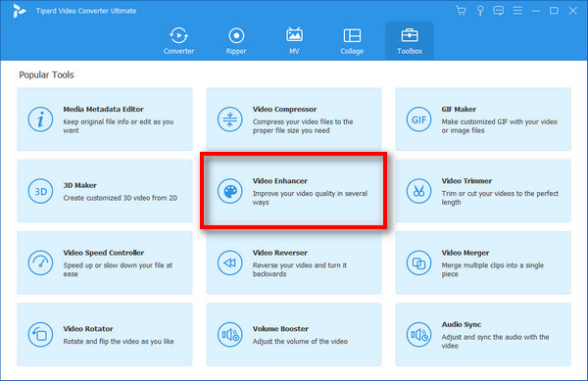Screen dimensions: 588x381
Task: Launch Video Compressor tool title
Action: click(284, 109)
